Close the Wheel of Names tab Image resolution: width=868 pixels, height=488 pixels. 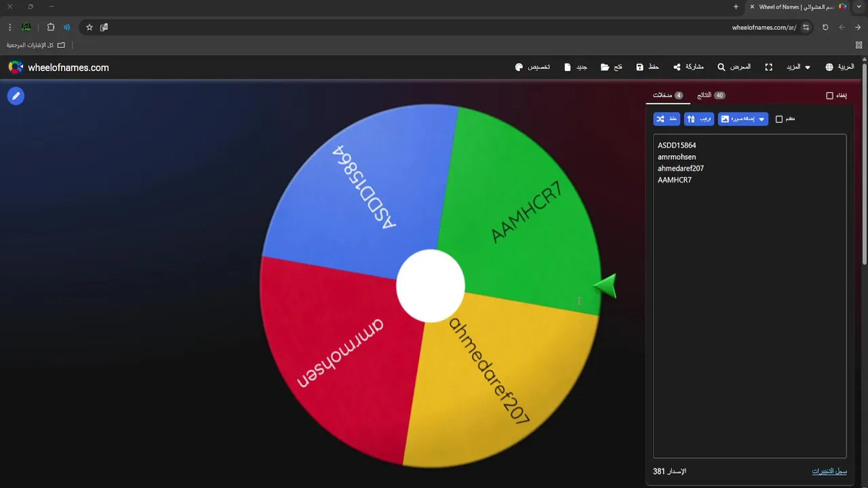[752, 7]
